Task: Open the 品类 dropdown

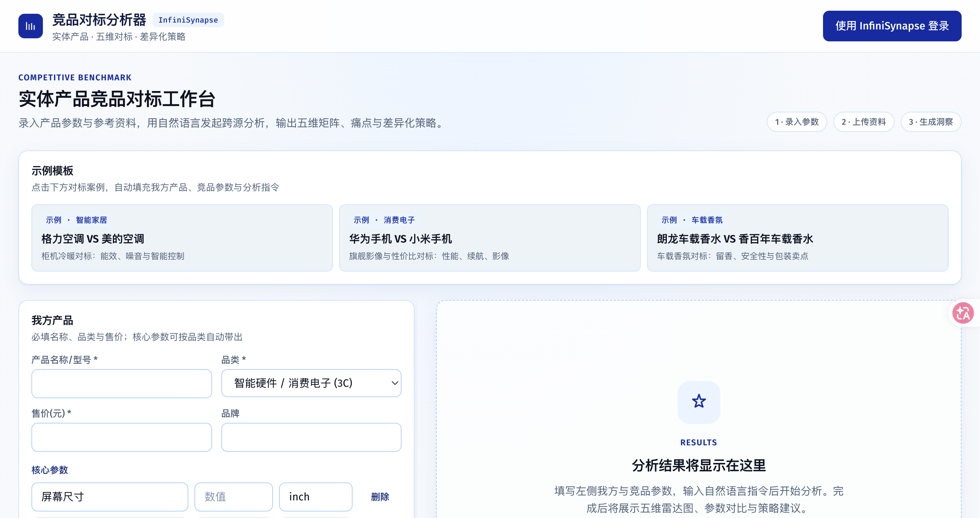Action: pyautogui.click(x=311, y=383)
